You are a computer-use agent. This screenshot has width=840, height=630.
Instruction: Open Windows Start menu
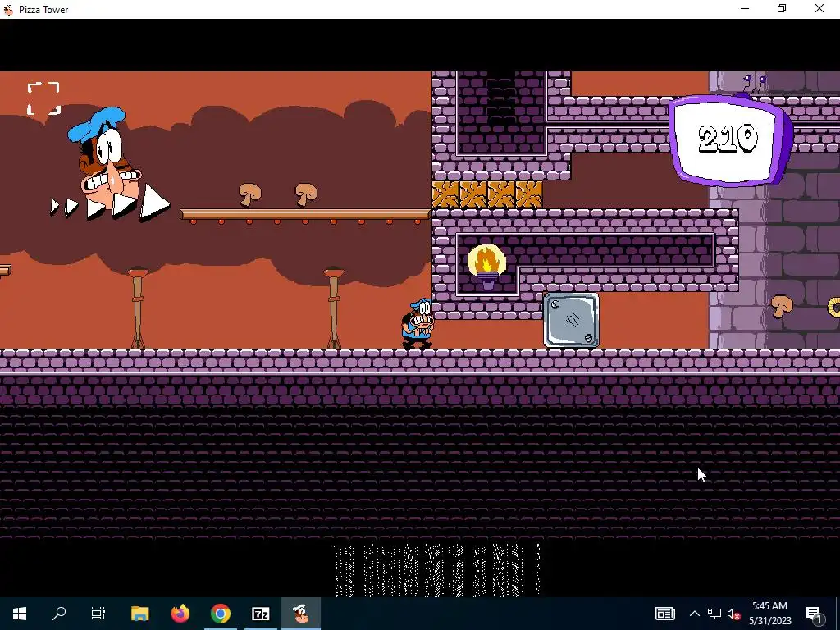click(x=20, y=614)
